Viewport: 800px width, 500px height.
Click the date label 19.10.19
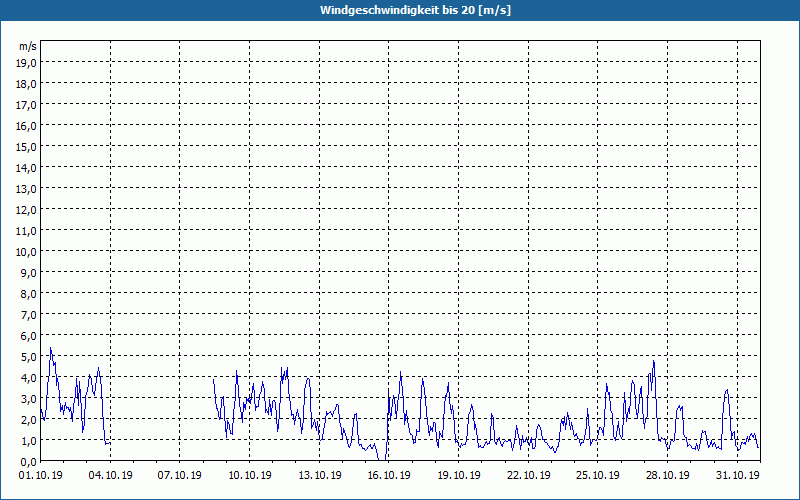coord(459,476)
